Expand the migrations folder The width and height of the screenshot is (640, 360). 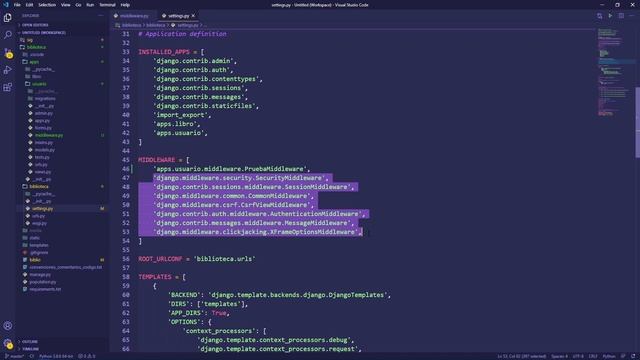[x=45, y=98]
